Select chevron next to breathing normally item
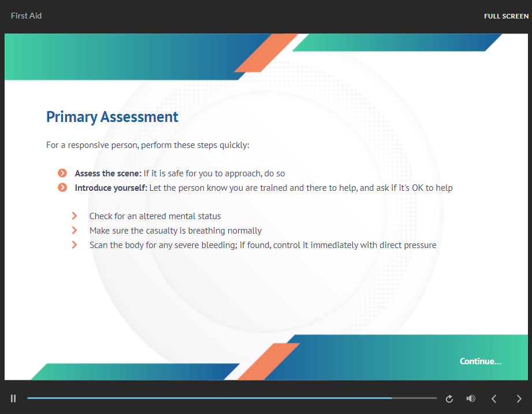Viewport: 532px width, 414px height. click(x=75, y=231)
